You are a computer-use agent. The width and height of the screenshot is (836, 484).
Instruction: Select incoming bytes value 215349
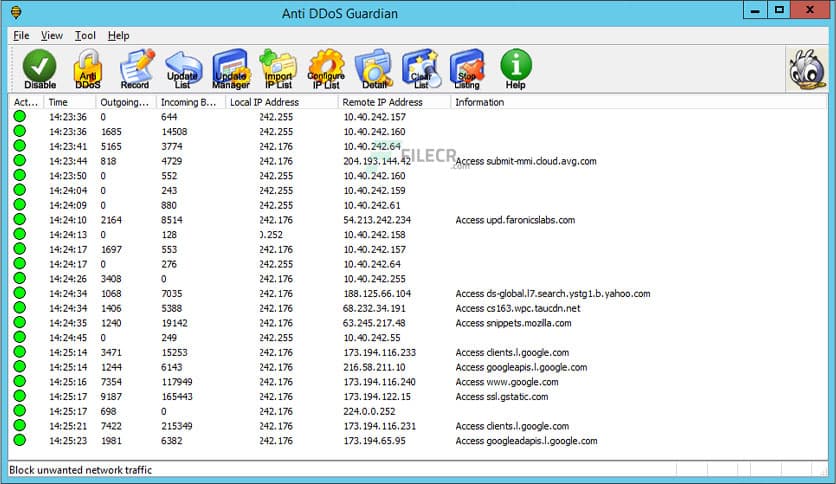pyautogui.click(x=177, y=426)
